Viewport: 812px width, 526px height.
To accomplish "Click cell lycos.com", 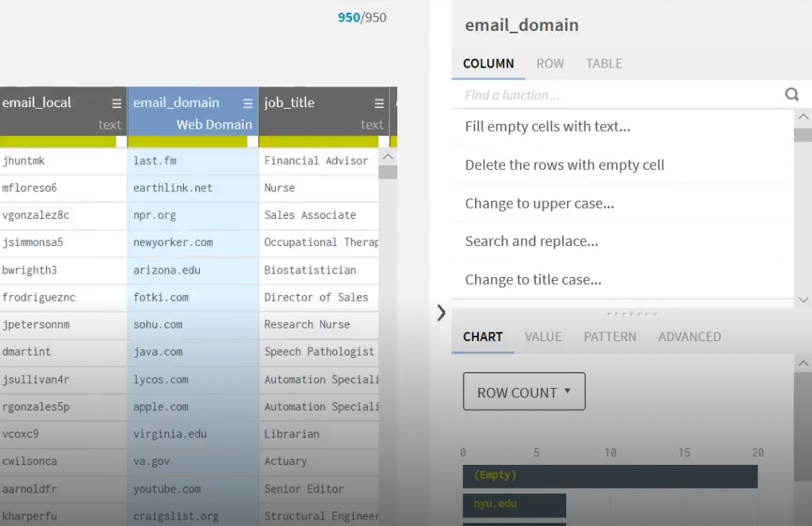I will [x=193, y=379].
